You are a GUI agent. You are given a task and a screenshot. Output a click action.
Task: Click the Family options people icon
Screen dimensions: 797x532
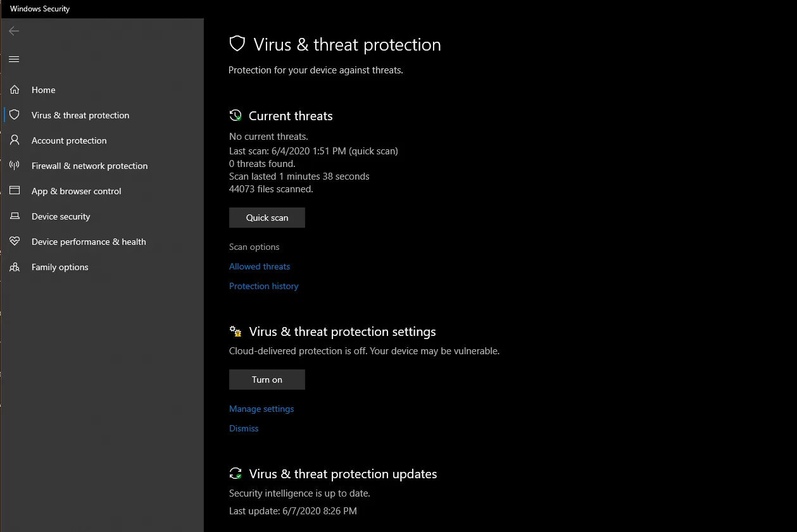point(15,267)
